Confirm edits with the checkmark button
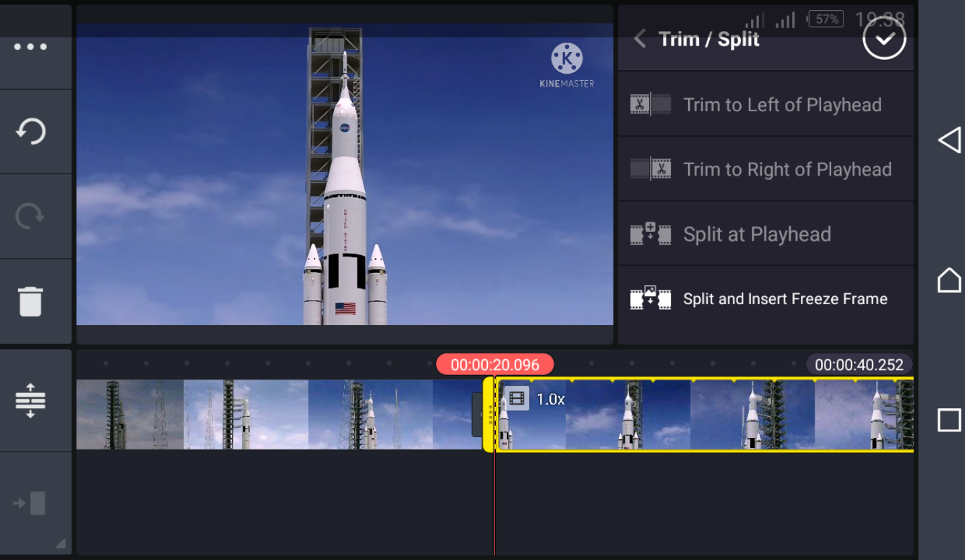Viewport: 965px width, 560px height. click(883, 38)
